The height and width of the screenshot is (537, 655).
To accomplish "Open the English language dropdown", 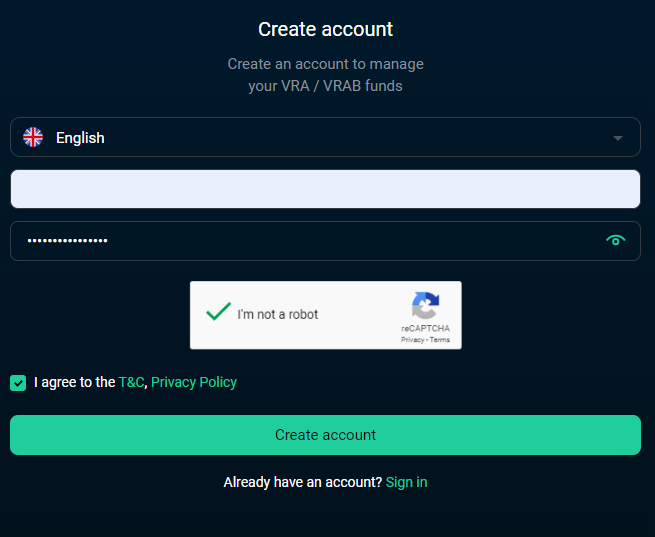I will click(325, 137).
